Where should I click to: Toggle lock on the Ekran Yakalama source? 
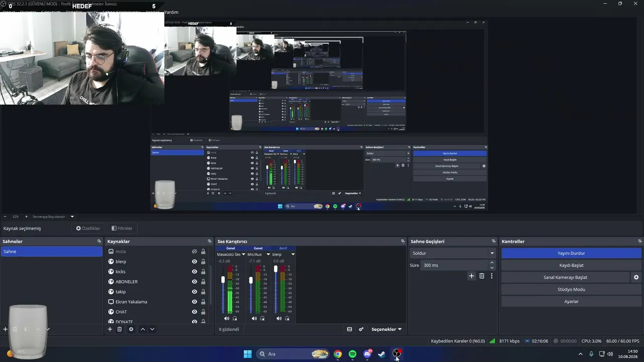(x=203, y=302)
